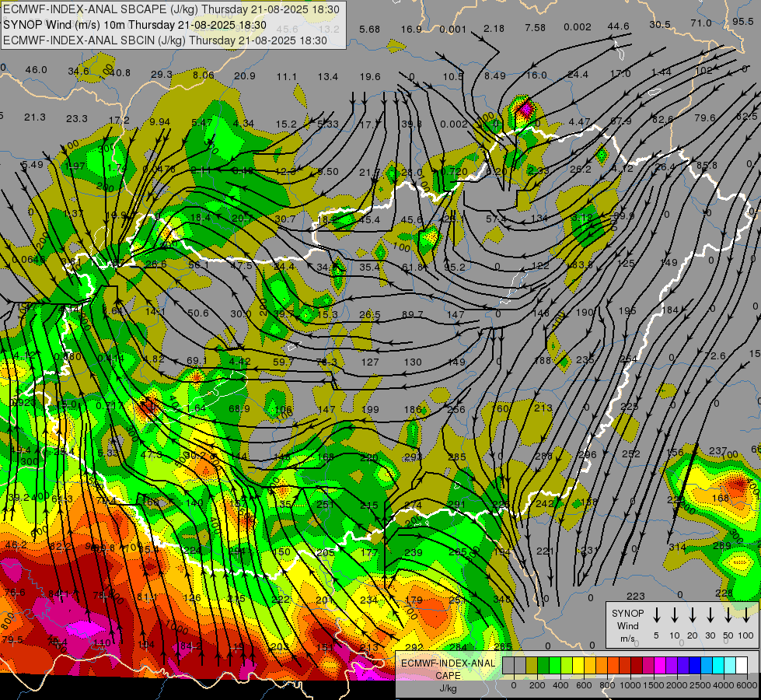761x700 pixels.
Task: Click the map value '72.6' on the right
Action: [715, 356]
